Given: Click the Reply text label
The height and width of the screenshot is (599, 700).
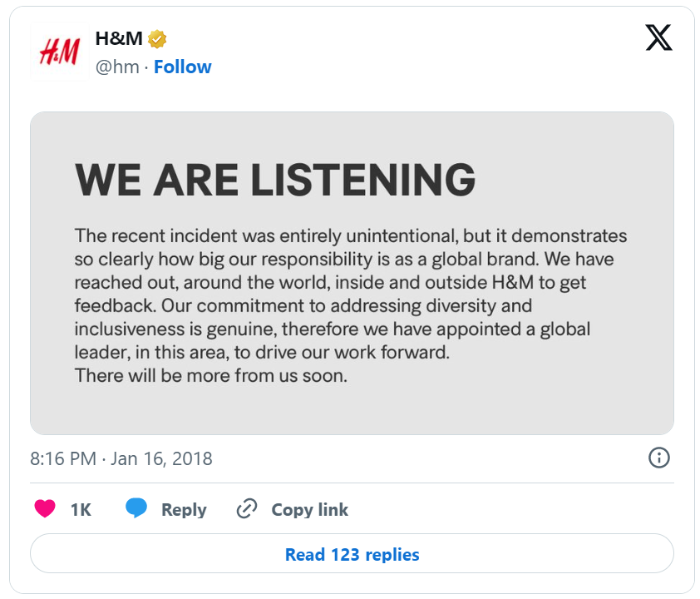Looking at the screenshot, I should [x=184, y=510].
